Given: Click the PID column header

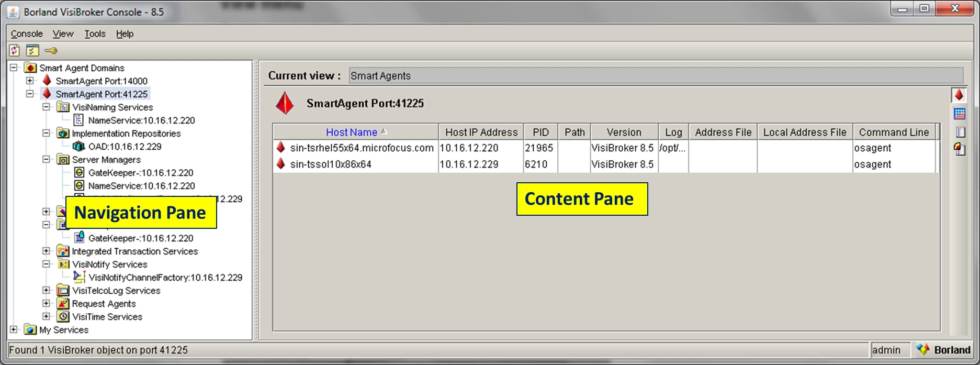Looking at the screenshot, I should (x=540, y=132).
